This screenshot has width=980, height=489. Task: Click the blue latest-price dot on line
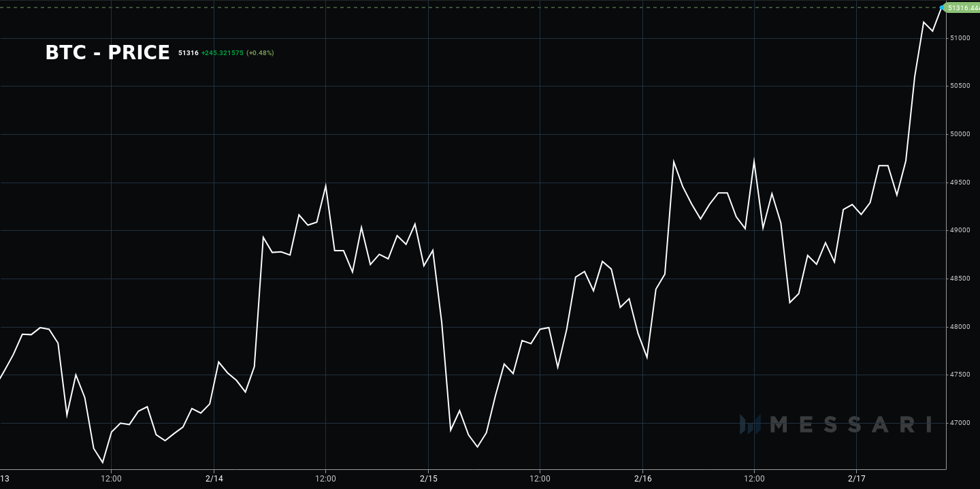pyautogui.click(x=943, y=7)
